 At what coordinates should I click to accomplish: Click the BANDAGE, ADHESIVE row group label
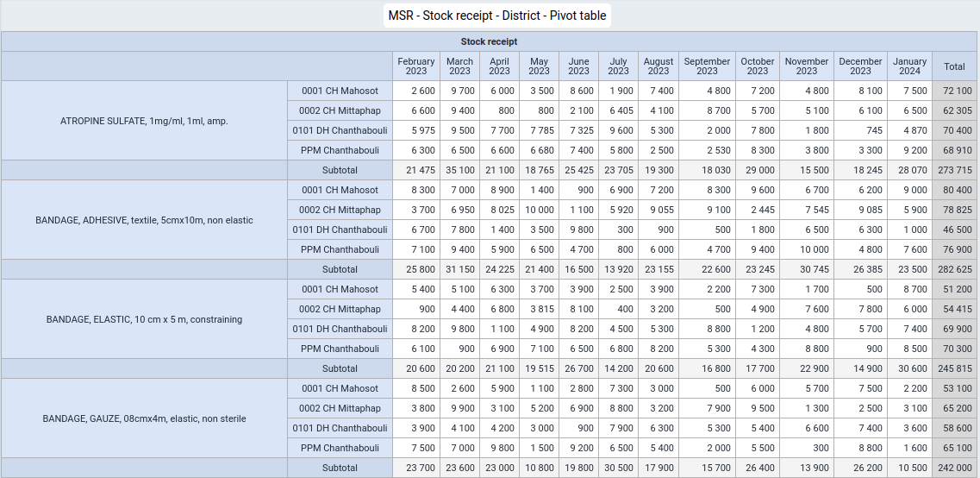click(145, 220)
